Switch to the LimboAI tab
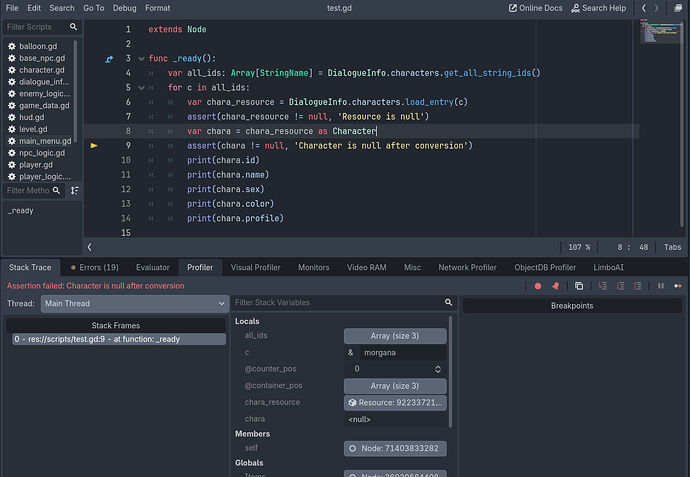 coord(608,268)
